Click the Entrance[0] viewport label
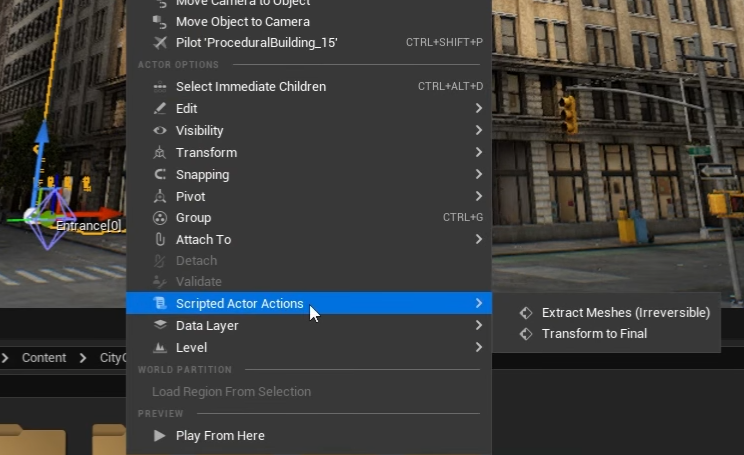 pyautogui.click(x=88, y=226)
